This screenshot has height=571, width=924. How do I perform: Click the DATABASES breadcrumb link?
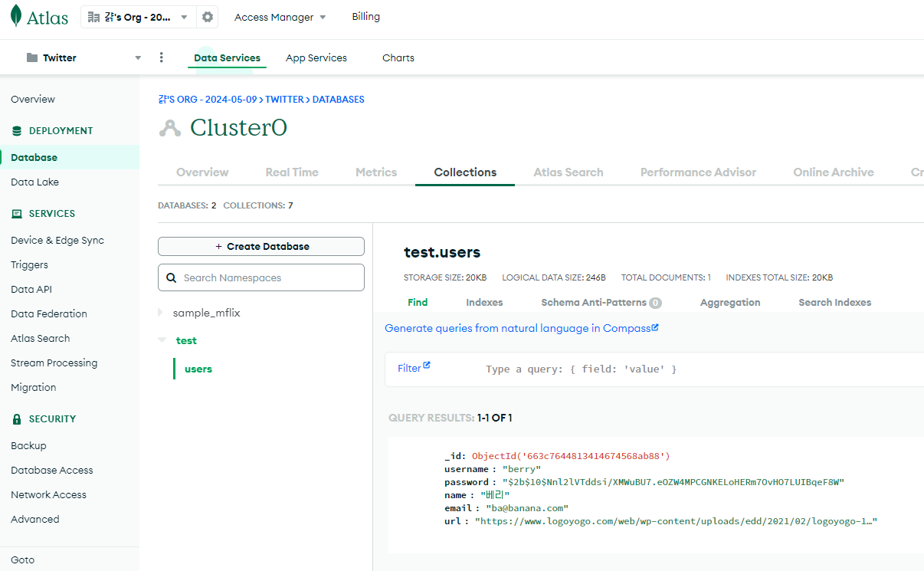click(339, 100)
